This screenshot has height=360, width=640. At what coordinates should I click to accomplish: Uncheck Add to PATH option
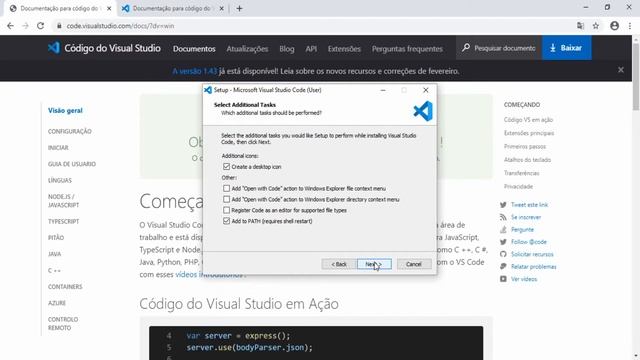click(227, 221)
